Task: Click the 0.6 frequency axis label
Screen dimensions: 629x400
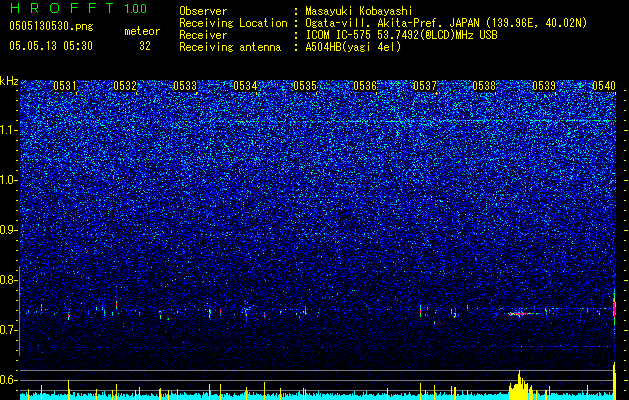Action: tap(9, 380)
